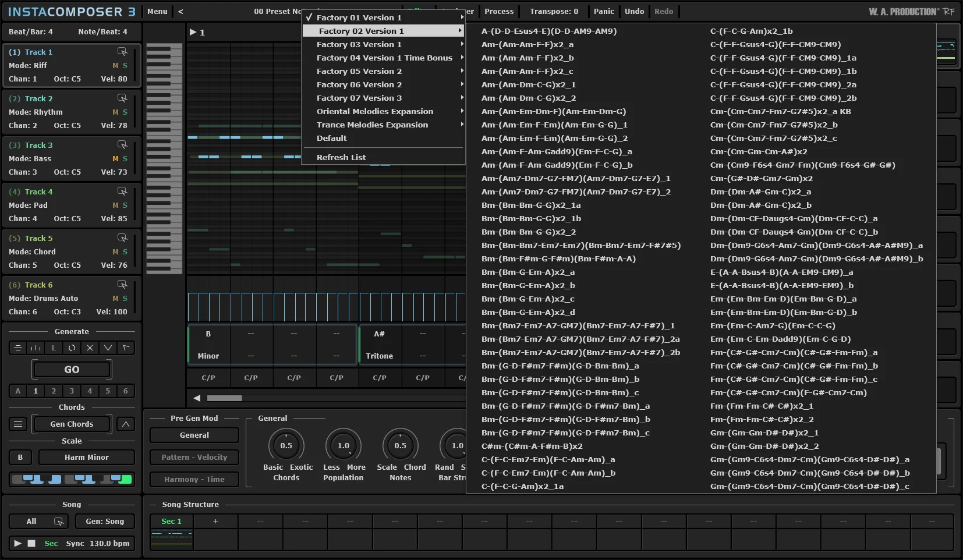Image resolution: width=963 pixels, height=560 pixels.
Task: Click the drag-export icon on Track 4
Action: coord(122,192)
